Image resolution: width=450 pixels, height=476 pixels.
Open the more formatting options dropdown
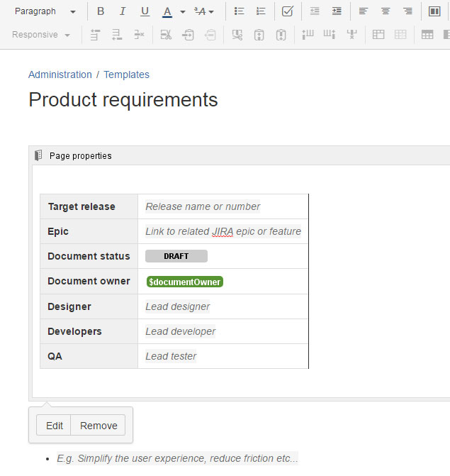point(204,11)
